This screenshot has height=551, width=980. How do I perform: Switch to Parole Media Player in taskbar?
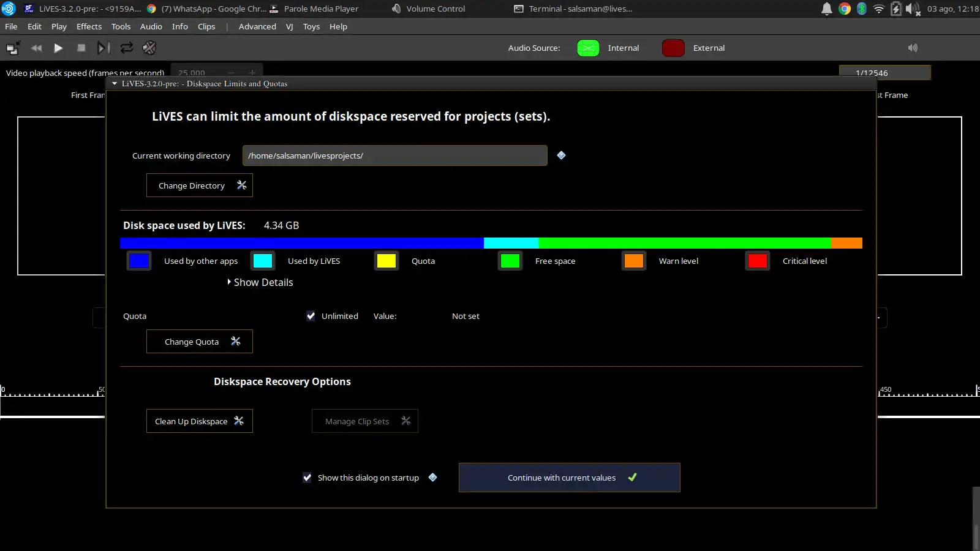pyautogui.click(x=314, y=9)
